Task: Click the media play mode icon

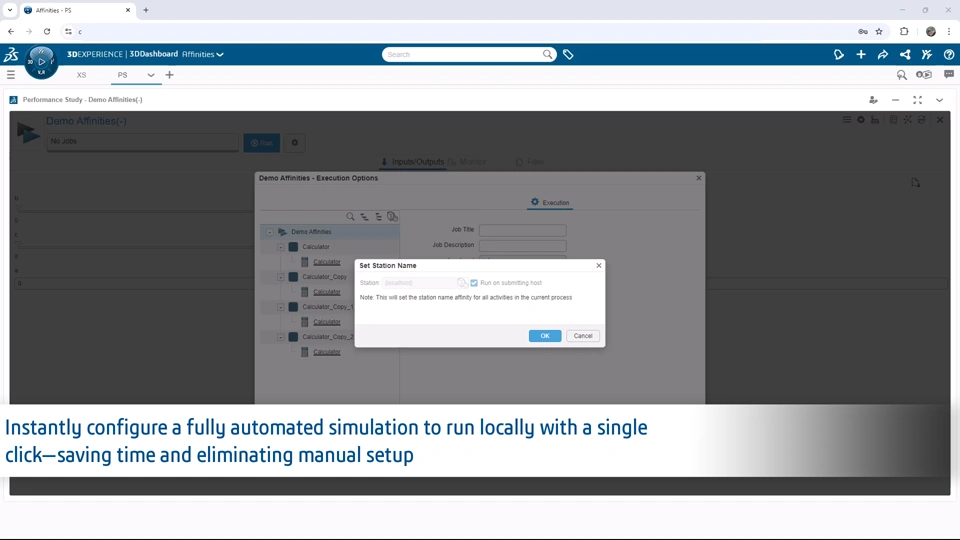Action: pyautogui.click(x=924, y=75)
